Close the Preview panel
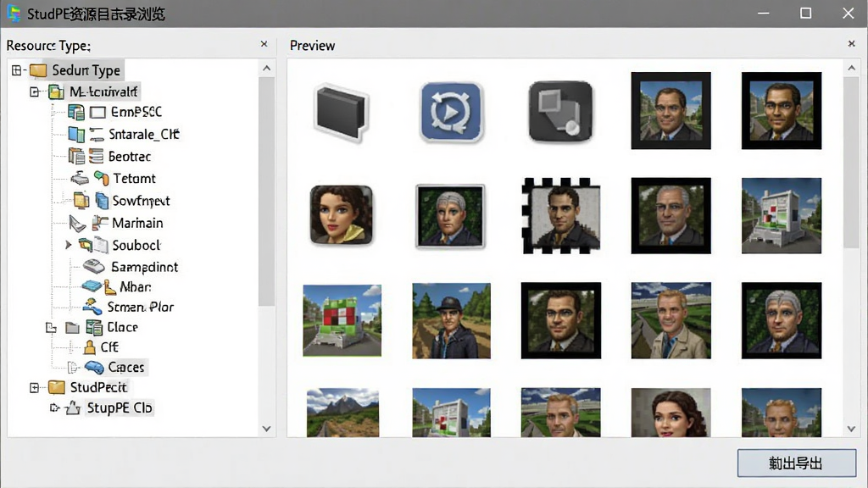The image size is (868, 488). point(851,44)
